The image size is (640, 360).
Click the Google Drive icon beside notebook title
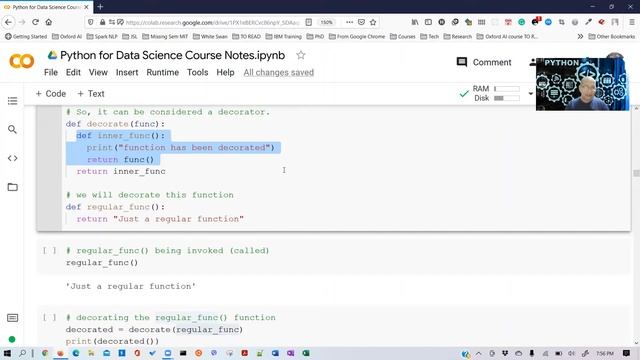coord(52,55)
